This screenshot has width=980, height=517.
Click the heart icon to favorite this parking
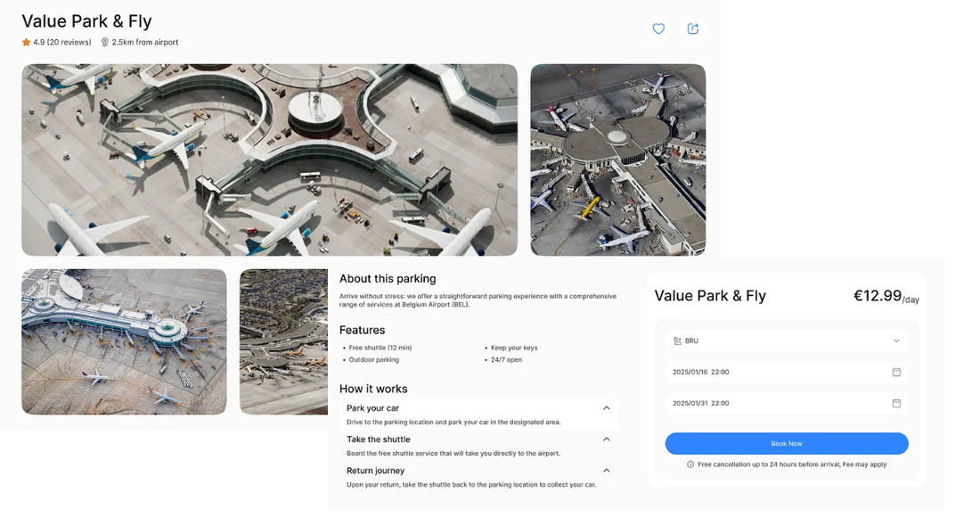tap(658, 29)
